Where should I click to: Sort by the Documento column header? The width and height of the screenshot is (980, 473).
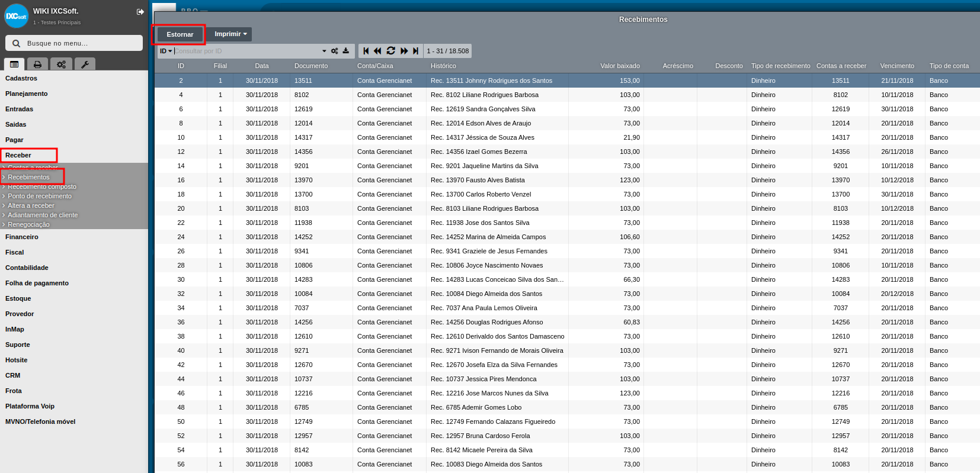[x=311, y=66]
